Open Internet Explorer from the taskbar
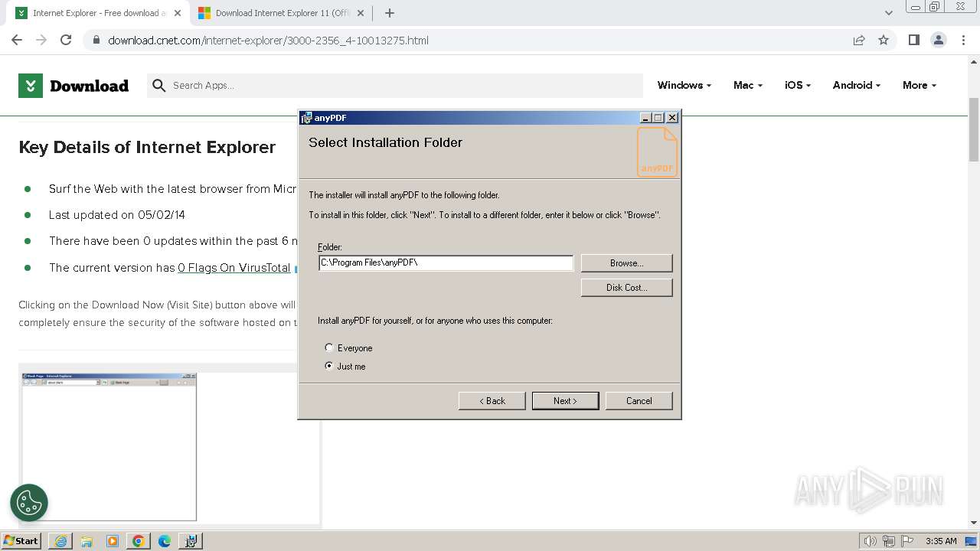 click(x=60, y=541)
